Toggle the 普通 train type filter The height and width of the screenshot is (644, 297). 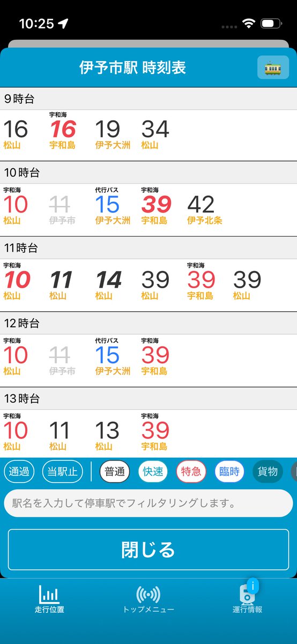115,472
